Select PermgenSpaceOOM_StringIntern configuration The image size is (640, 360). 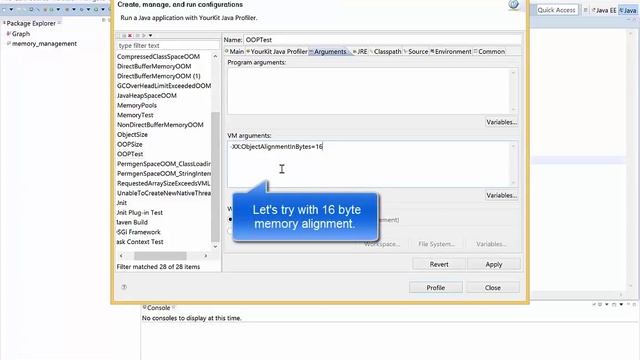(164, 174)
